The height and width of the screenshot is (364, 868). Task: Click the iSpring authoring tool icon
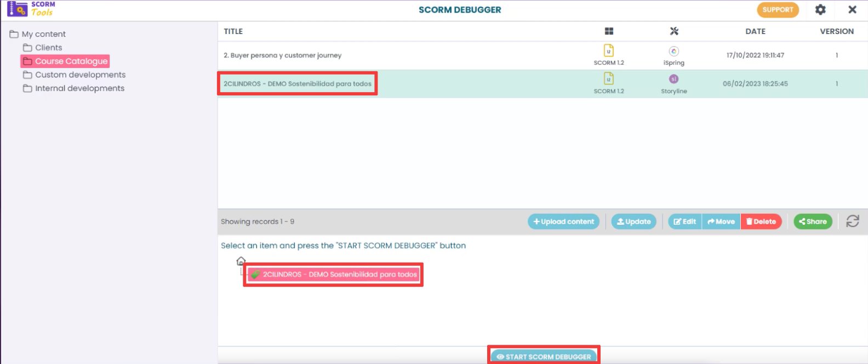point(673,51)
